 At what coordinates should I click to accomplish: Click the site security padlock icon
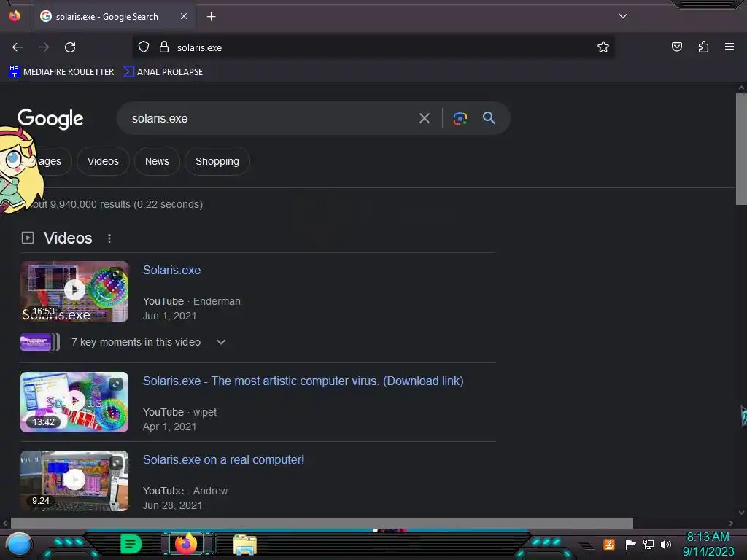click(164, 47)
